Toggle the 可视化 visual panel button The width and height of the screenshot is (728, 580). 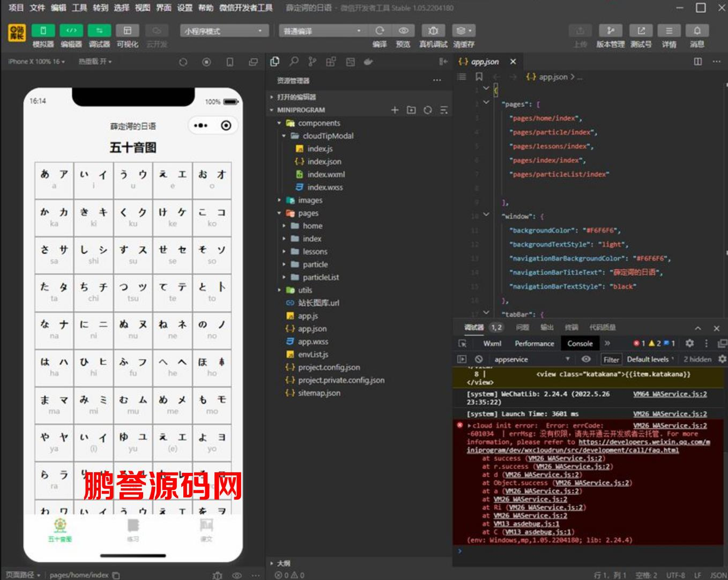[x=127, y=31]
